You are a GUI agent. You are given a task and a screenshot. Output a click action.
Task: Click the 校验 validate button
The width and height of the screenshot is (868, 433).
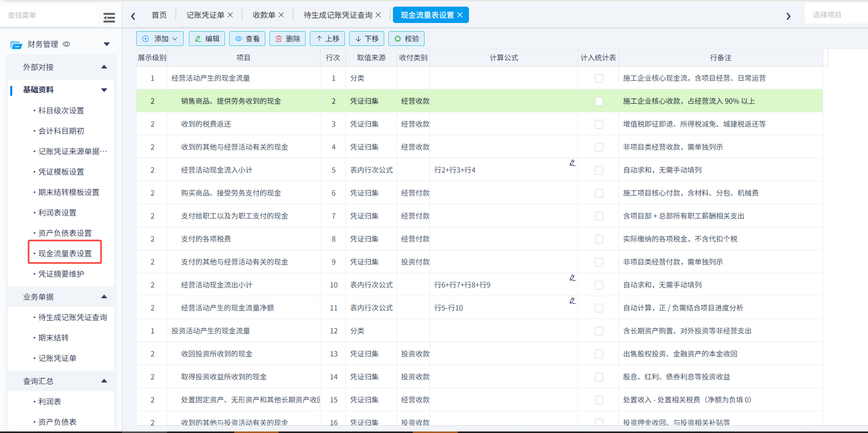[x=407, y=39]
